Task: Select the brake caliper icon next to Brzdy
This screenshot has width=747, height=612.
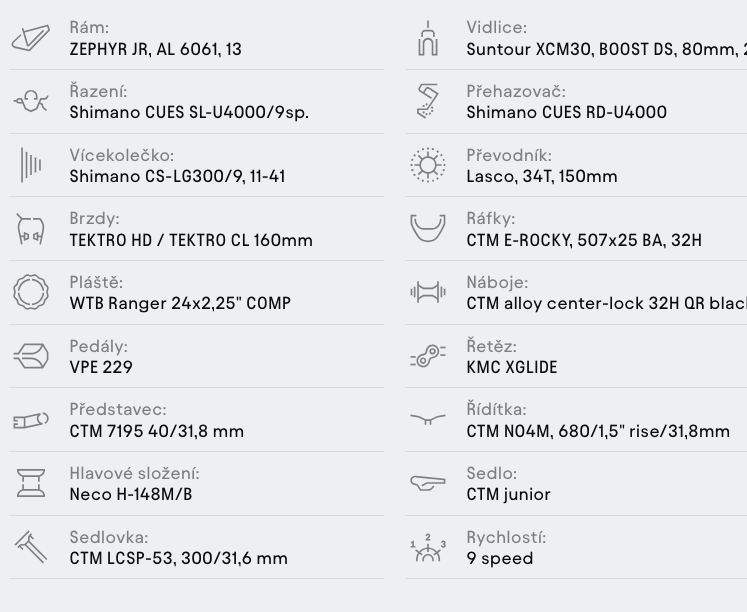Action: [31, 229]
